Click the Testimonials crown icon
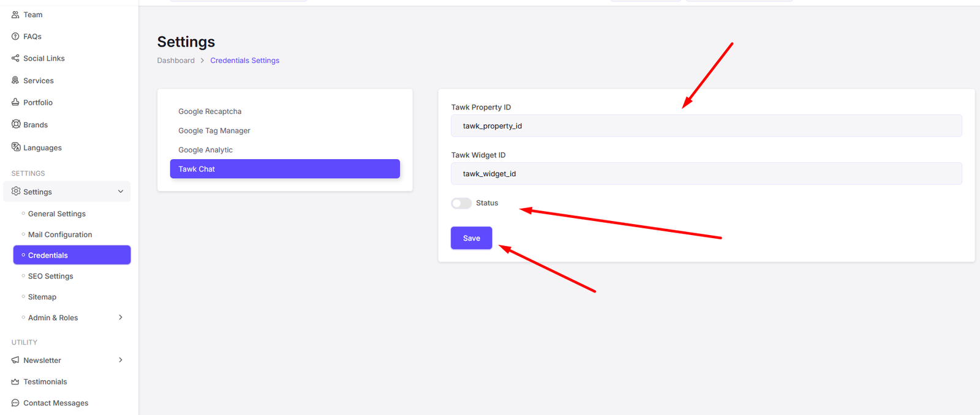980x415 pixels. [15, 381]
